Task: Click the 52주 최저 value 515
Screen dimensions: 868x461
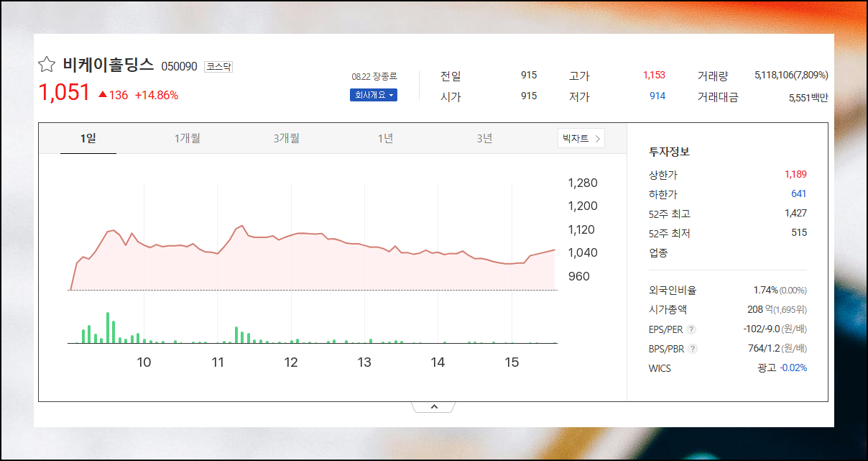Action: (799, 232)
